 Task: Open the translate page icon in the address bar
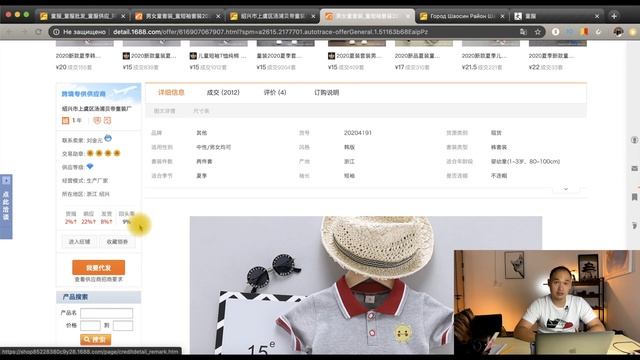pos(523,32)
